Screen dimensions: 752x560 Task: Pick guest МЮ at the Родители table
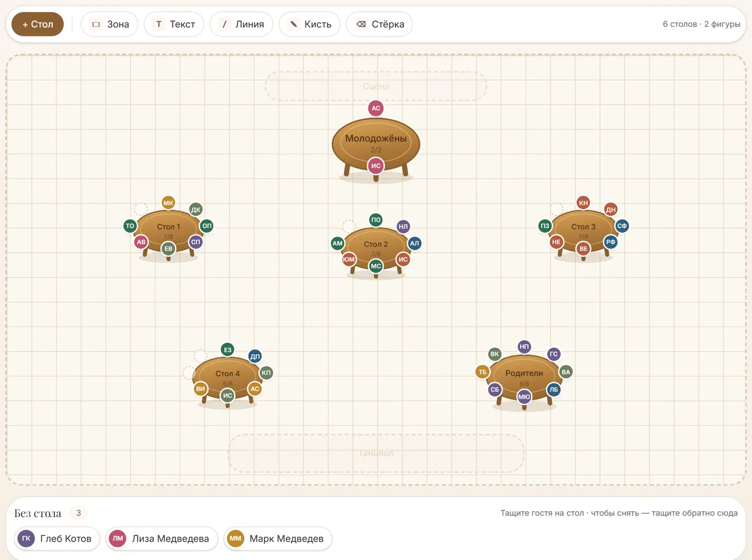pos(524,397)
